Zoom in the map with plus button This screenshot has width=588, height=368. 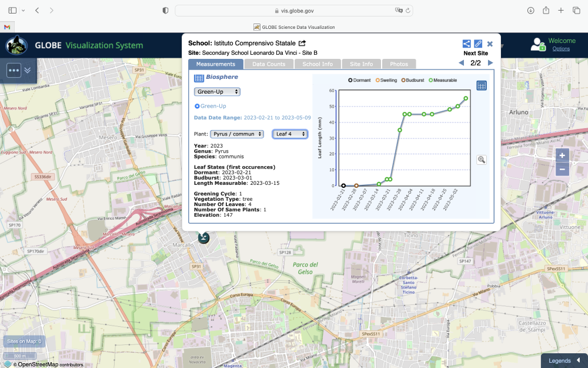pos(562,155)
